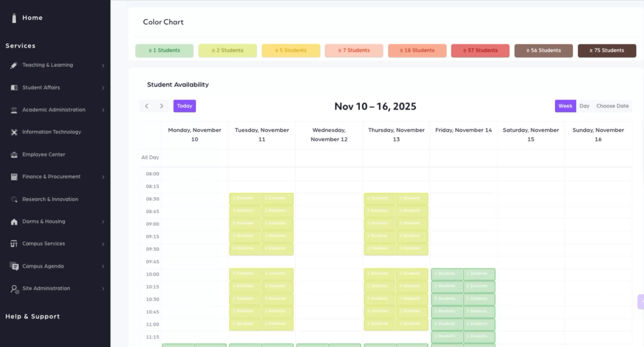Expand the Finance & Procurement chevron
Viewport: 644px width, 347px height.
(x=103, y=177)
